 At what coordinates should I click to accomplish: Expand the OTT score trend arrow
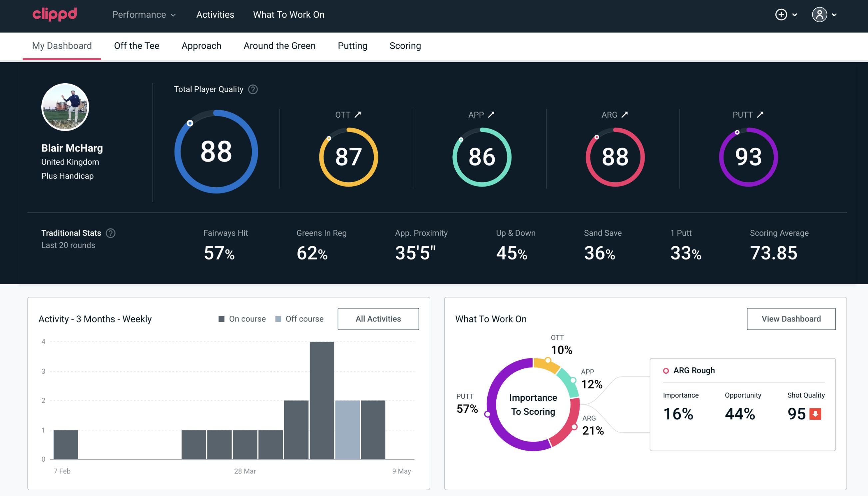[358, 114]
